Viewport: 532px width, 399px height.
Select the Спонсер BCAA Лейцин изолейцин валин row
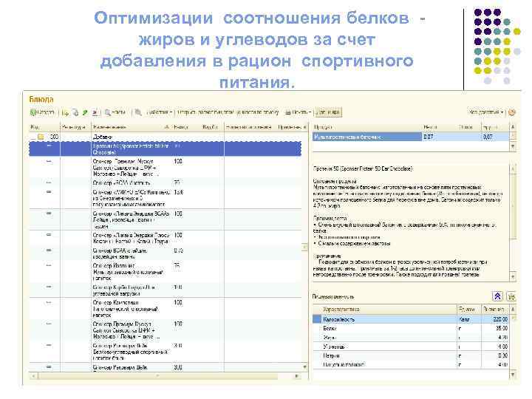[166, 253]
